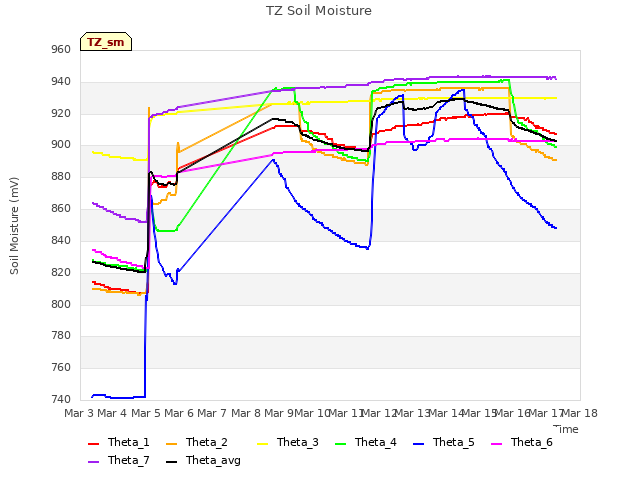Image resolution: width=640 pixels, height=480 pixels.
Task: Click the 800 y-axis tick label
Action: click(x=61, y=304)
